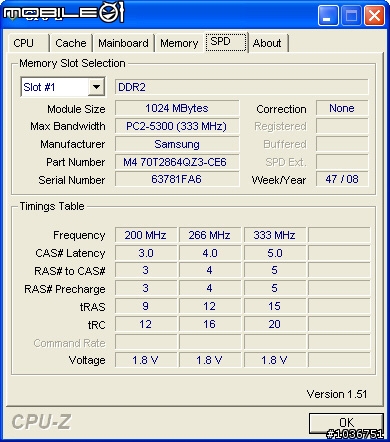The height and width of the screenshot is (442, 390).
Task: Click the disabled maximize button
Action: [x=351, y=15]
